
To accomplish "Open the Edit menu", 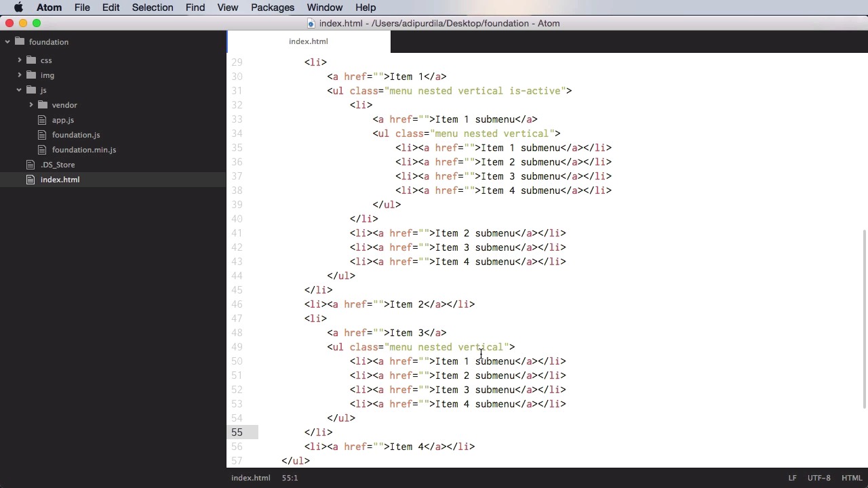I will (111, 7).
